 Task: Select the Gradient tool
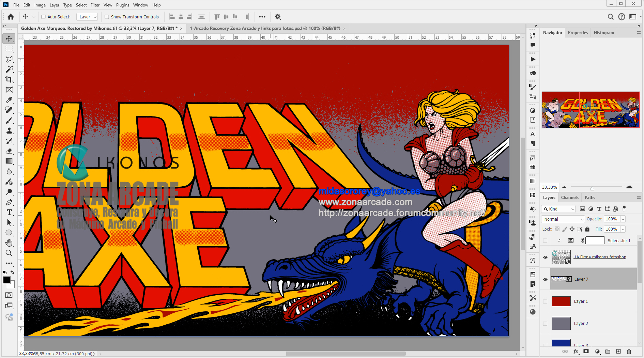[x=9, y=161]
